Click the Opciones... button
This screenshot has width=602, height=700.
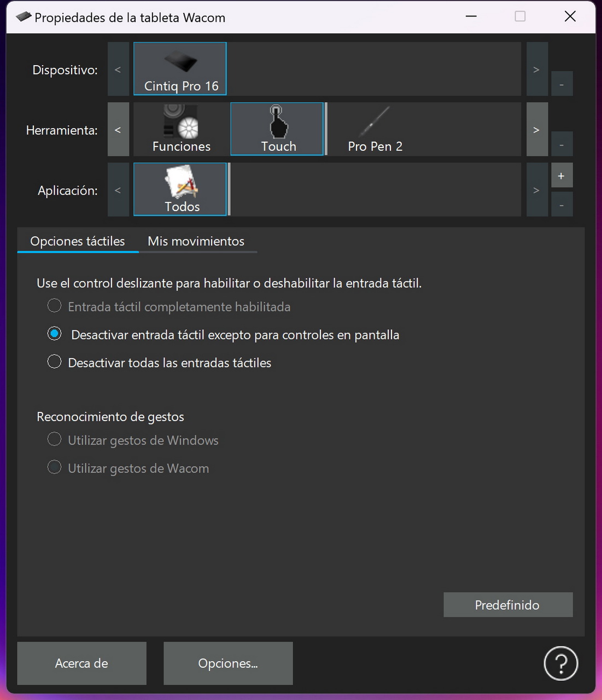pos(228,663)
